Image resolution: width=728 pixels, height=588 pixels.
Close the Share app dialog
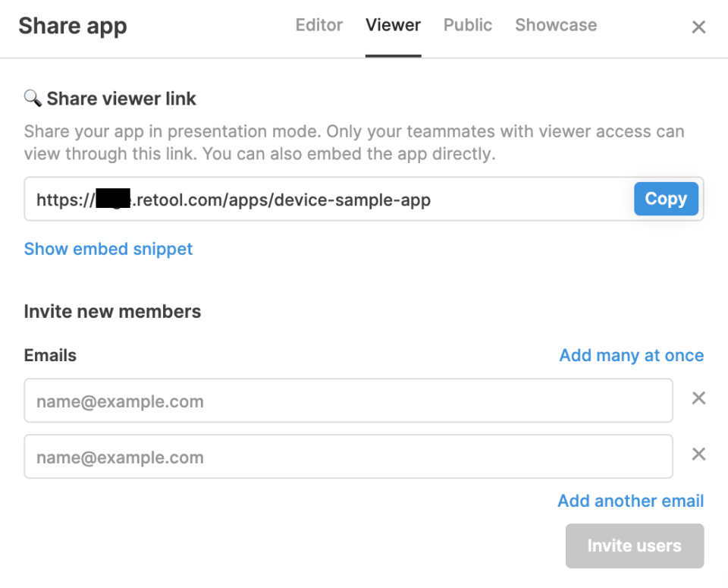[x=698, y=26]
